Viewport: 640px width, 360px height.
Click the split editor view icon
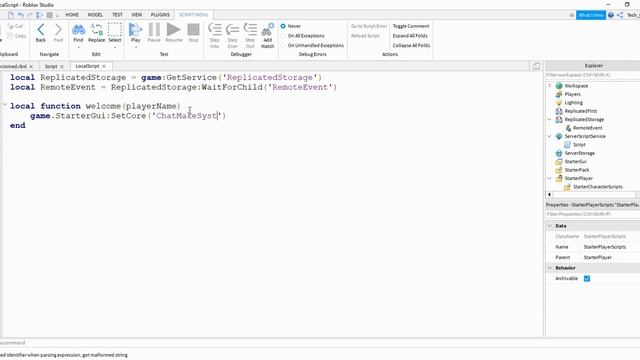pos(536,66)
